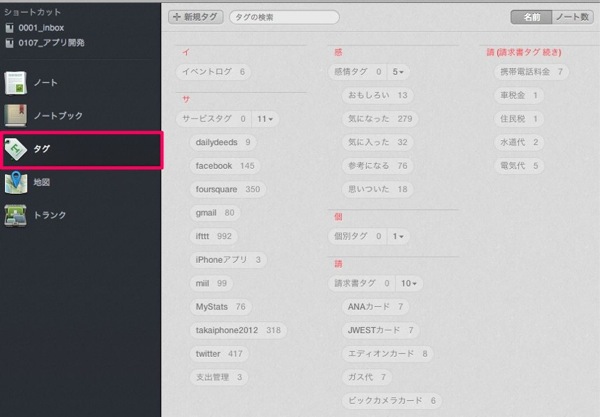Screen dimensions: 600x417
Task: Collapse the 請求書タグ 10 child tags dropdown
Action: pos(409,283)
